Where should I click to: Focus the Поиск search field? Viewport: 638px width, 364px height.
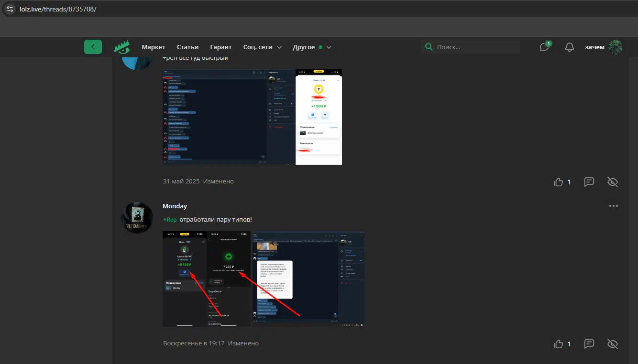471,47
